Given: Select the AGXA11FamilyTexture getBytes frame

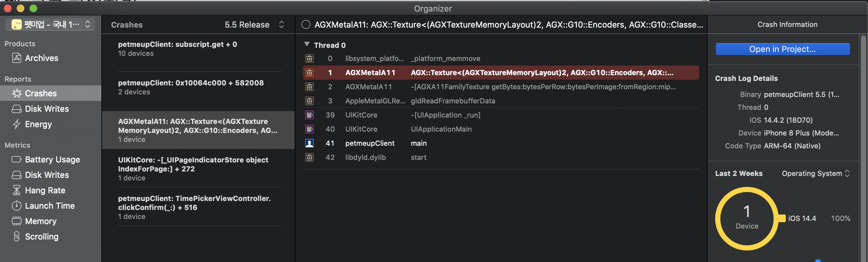Looking at the screenshot, I should [501, 87].
